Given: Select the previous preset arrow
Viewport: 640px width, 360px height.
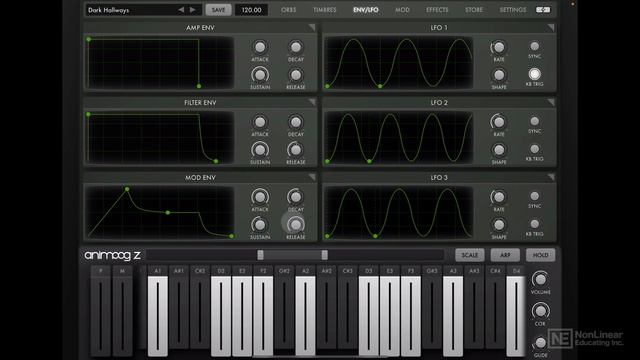Looking at the screenshot, I should click(x=181, y=10).
